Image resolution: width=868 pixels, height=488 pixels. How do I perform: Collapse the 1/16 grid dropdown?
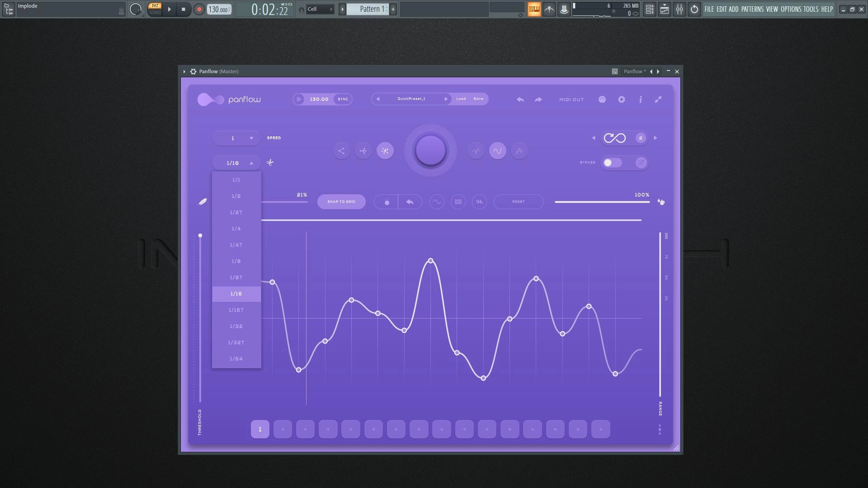point(236,163)
